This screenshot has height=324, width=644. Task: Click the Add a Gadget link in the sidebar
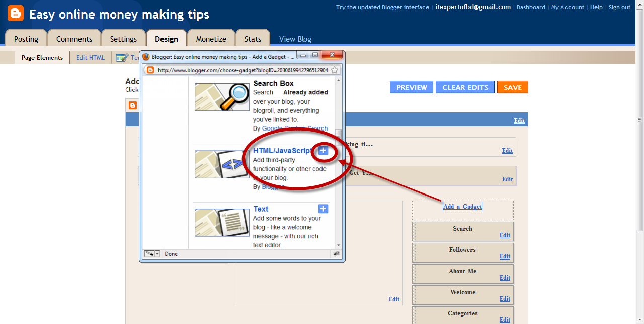tap(463, 207)
